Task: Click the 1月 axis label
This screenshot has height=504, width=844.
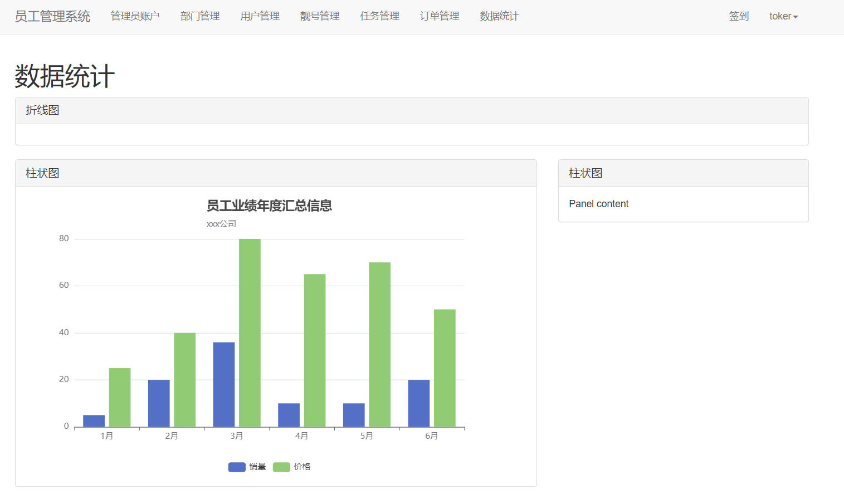Action: point(107,436)
